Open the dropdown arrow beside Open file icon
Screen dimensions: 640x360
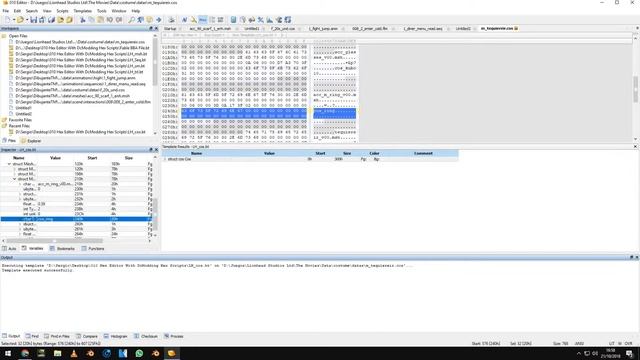[x=27, y=20]
